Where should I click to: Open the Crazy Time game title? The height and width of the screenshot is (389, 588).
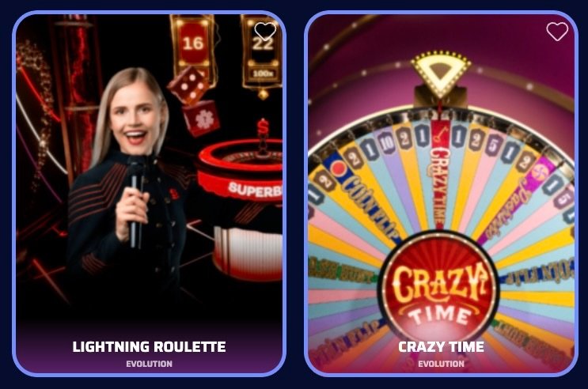(441, 346)
